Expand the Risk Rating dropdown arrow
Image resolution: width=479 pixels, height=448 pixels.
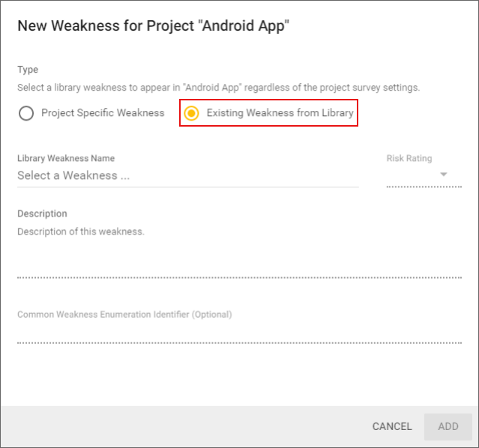click(x=444, y=175)
